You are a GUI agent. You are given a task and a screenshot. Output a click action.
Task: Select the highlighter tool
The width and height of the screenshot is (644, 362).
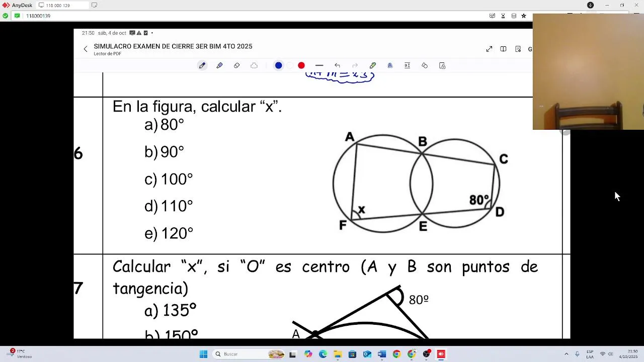(219, 65)
